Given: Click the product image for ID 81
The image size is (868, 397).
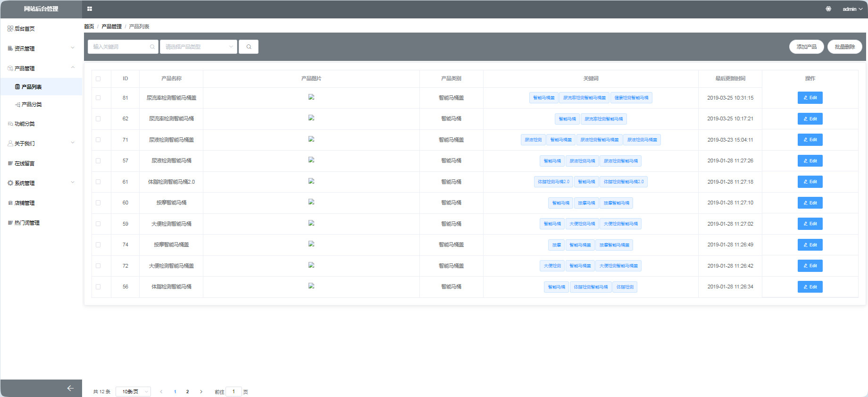Looking at the screenshot, I should (311, 97).
